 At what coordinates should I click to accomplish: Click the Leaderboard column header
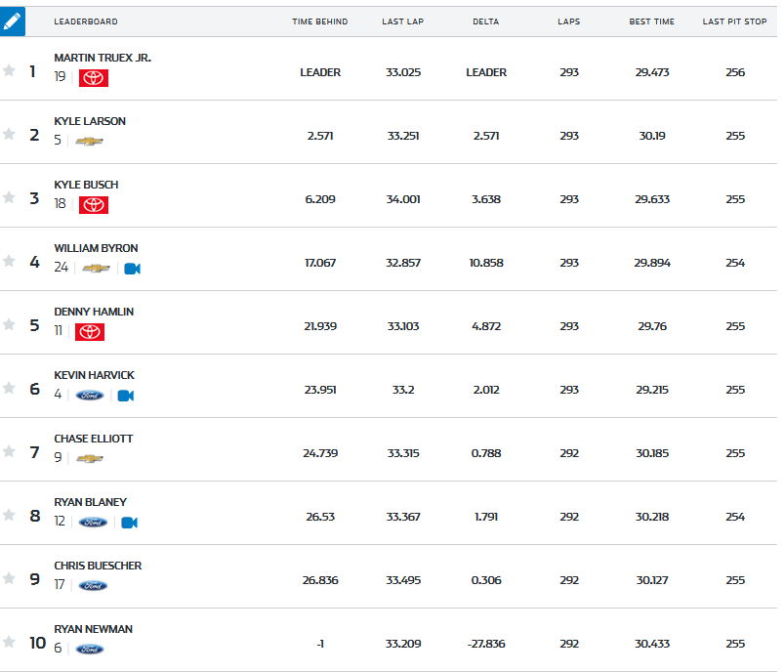click(84, 21)
